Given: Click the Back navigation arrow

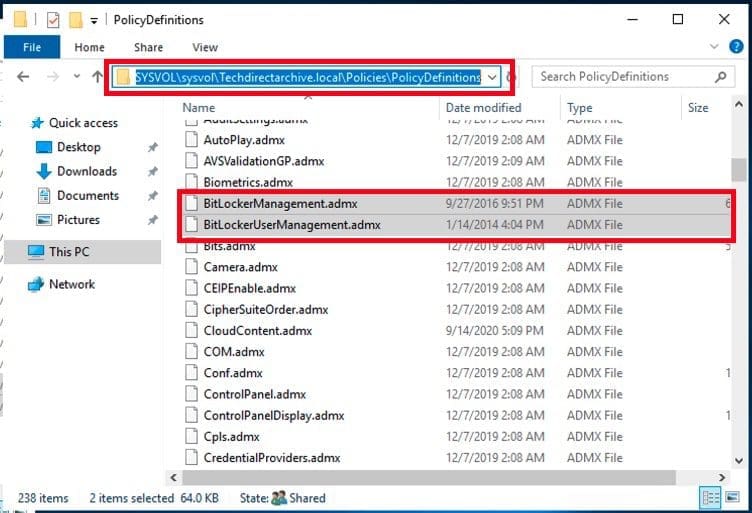Looking at the screenshot, I should (x=23, y=77).
